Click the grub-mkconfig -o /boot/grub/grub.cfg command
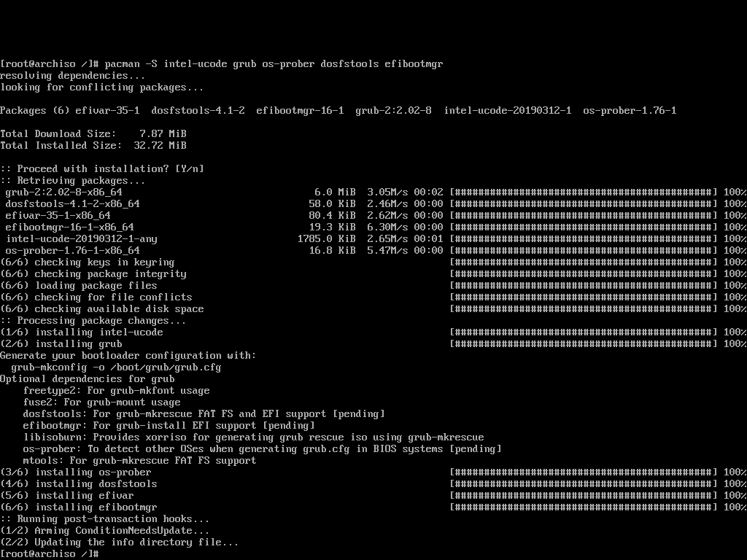 [116, 367]
